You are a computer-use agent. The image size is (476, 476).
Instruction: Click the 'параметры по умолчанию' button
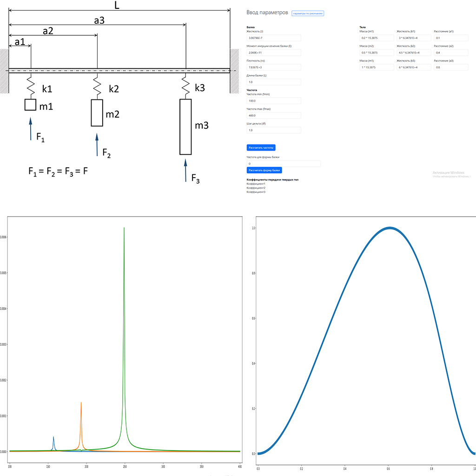308,13
